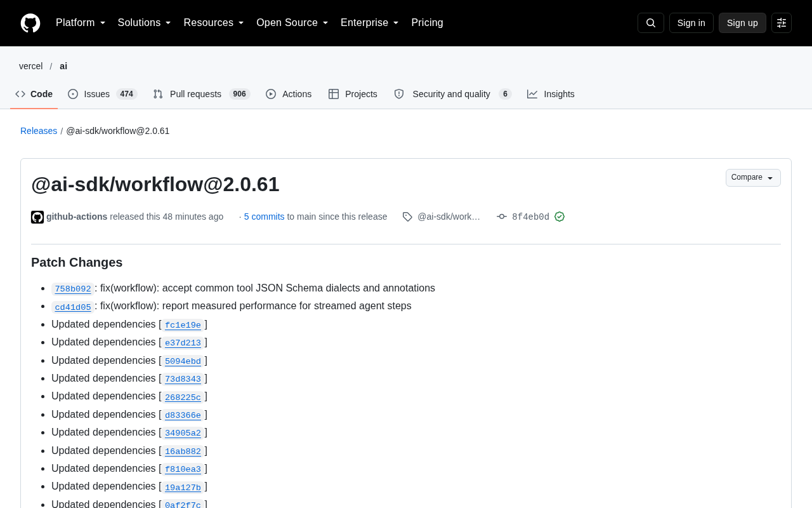Click the github-actions avatar icon

point(37,217)
